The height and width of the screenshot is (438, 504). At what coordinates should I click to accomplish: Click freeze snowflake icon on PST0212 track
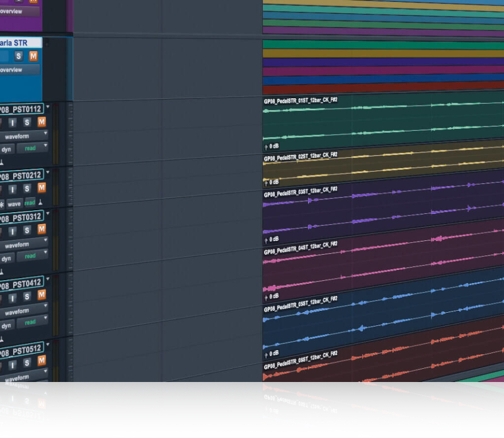pyautogui.click(x=2, y=205)
